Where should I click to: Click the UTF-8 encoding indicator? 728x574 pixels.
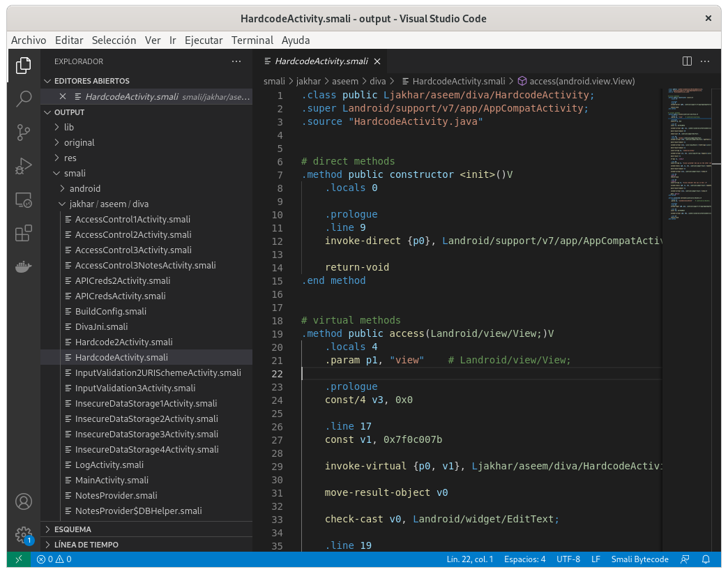(568, 559)
